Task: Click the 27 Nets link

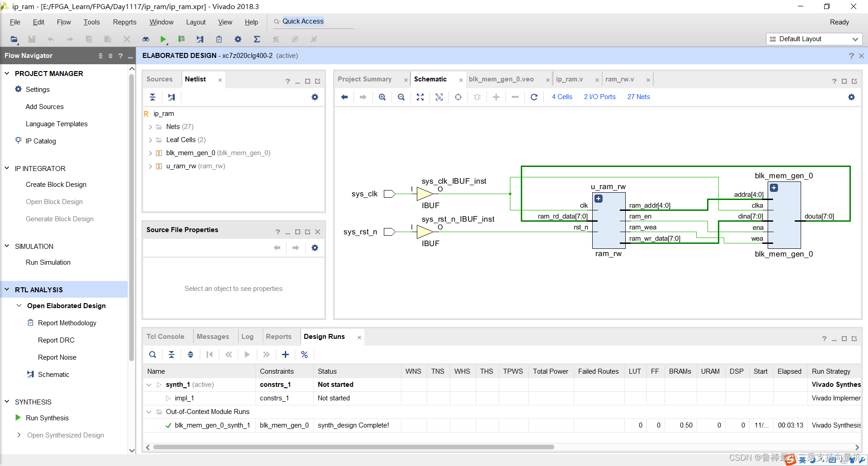Action: point(638,97)
